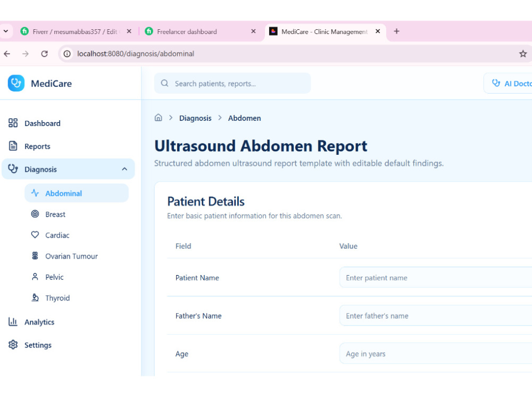This screenshot has height=399, width=532.
Task: Click browser back arrow
Action: pyautogui.click(x=7, y=54)
